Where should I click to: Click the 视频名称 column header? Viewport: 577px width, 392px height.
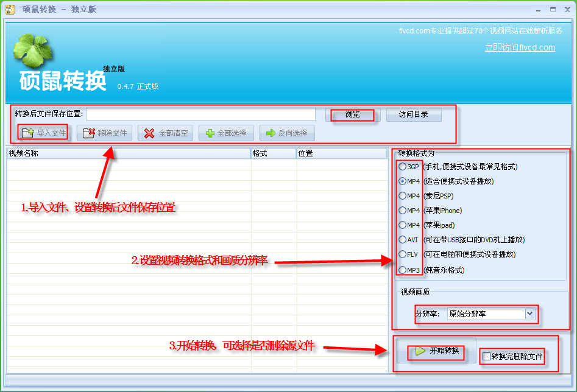(x=128, y=153)
